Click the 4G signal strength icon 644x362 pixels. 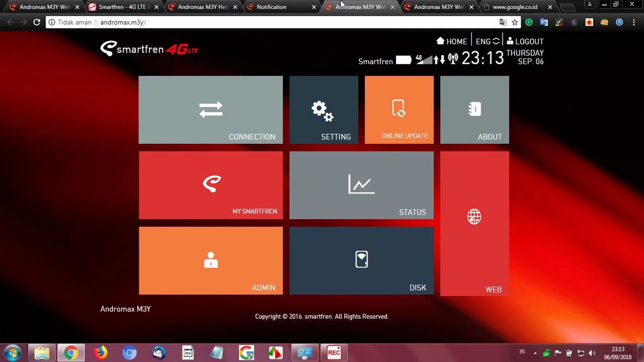(423, 60)
